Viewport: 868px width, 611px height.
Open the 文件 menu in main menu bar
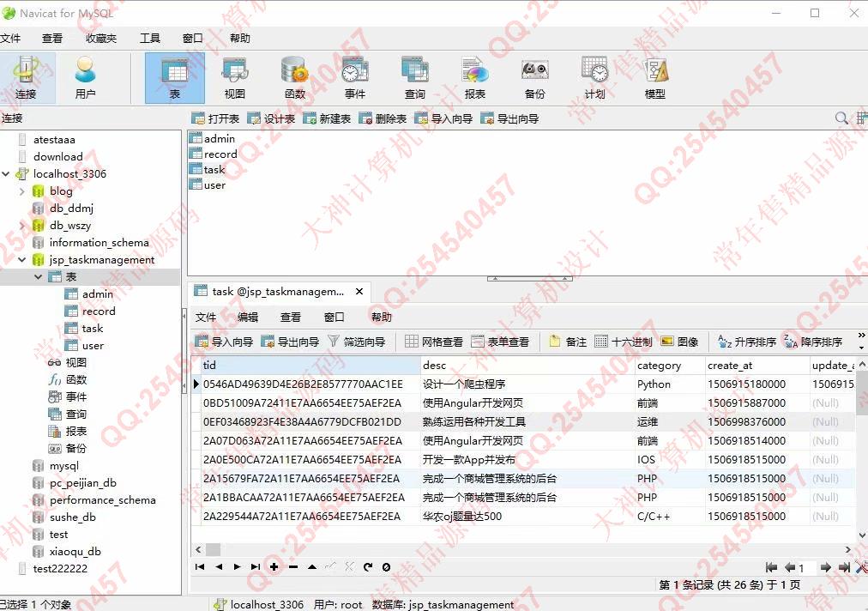pos(10,39)
